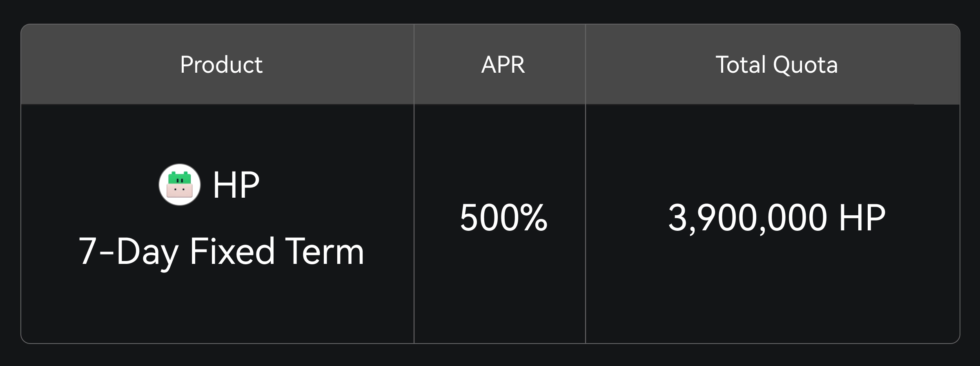Click the 500% APR value
The width and height of the screenshot is (980, 366).
[503, 218]
